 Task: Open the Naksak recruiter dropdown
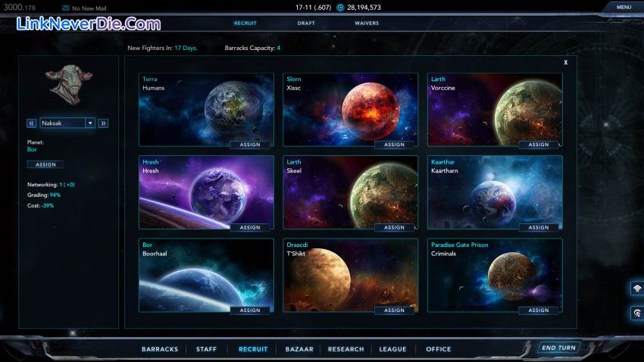(x=90, y=123)
